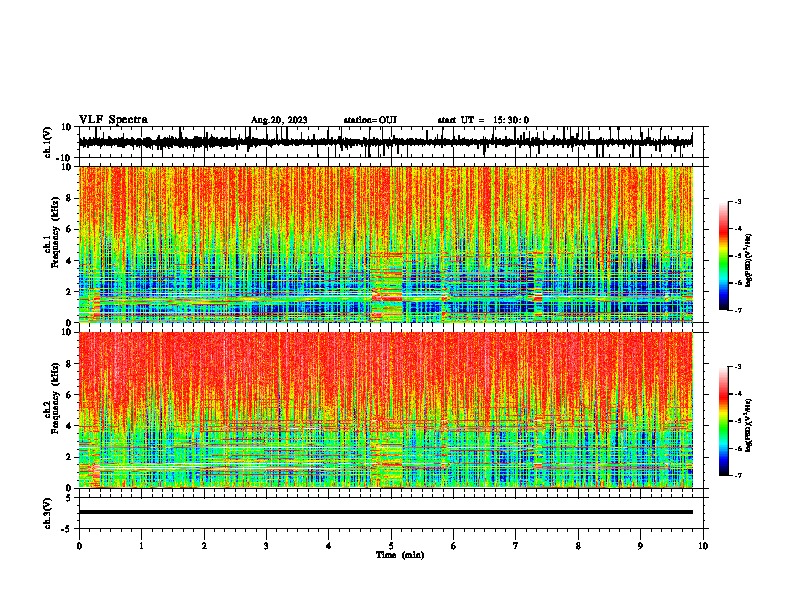Screen dimensions: 792x612
Task: Select the "start UT = 15:30:0" text
Action: (x=483, y=120)
